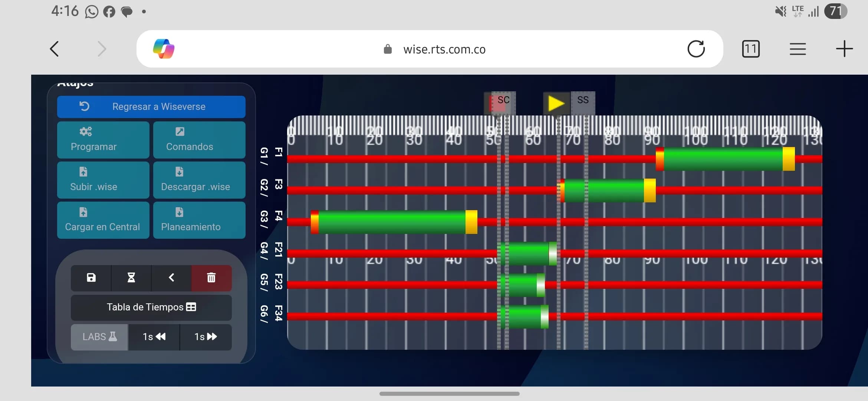Select the Comandos option
868x401 pixels.
coord(199,140)
